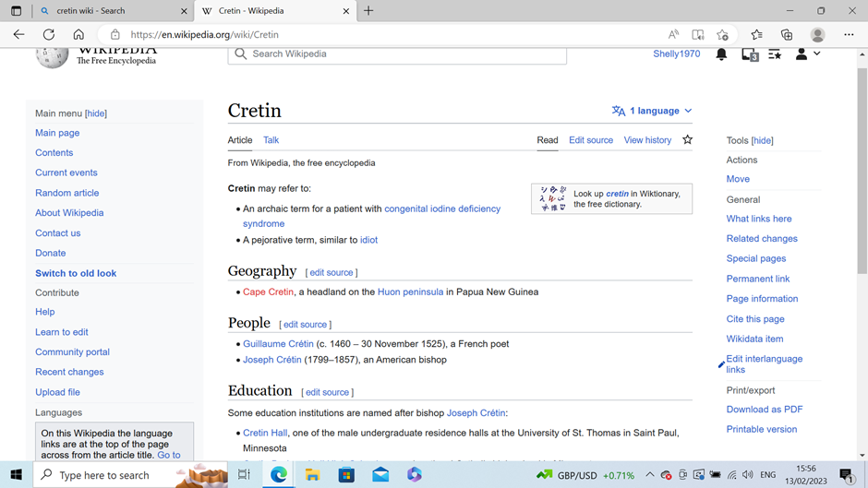Switch to the Talk tab
This screenshot has width=868, height=488.
coord(271,140)
